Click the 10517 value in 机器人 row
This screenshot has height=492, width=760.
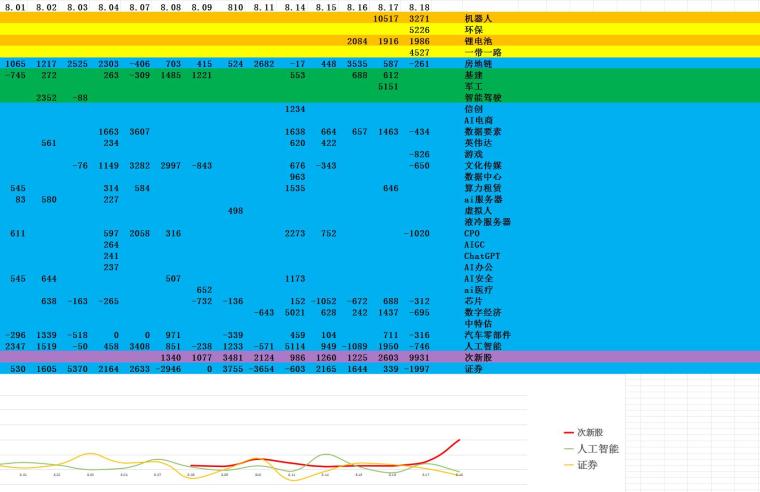[x=386, y=19]
